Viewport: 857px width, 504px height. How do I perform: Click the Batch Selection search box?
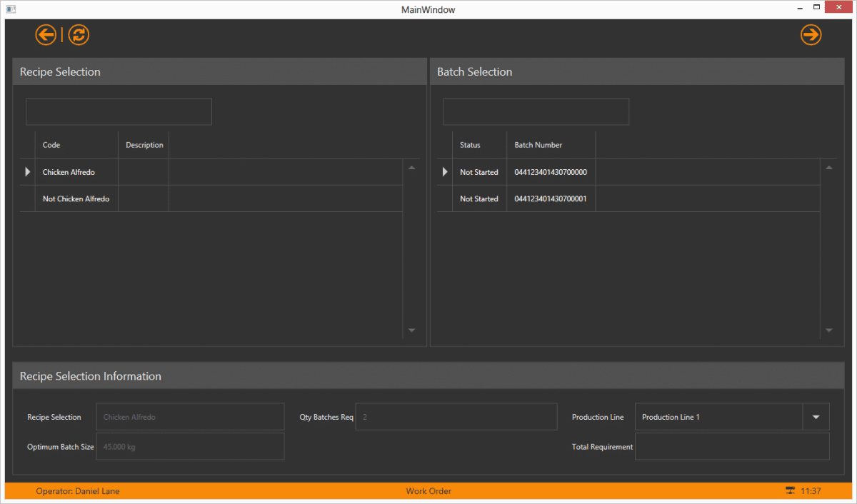click(x=536, y=111)
